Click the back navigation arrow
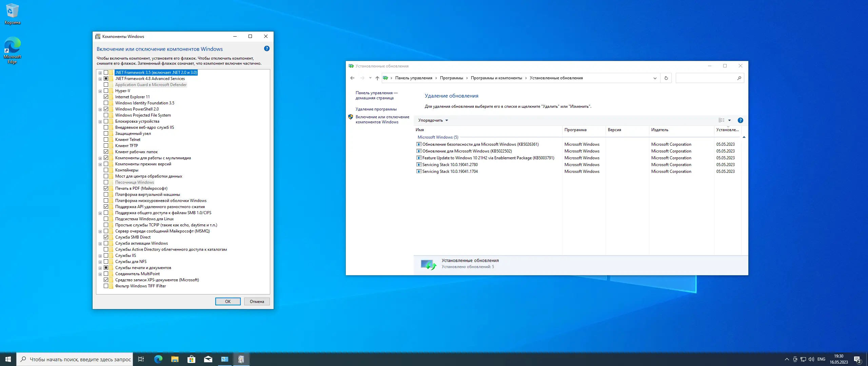This screenshot has width=868, height=366. (352, 78)
